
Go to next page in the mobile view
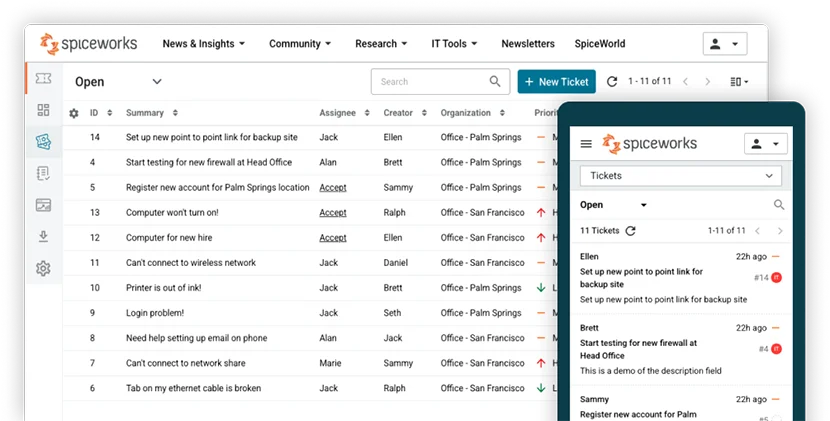(x=780, y=231)
